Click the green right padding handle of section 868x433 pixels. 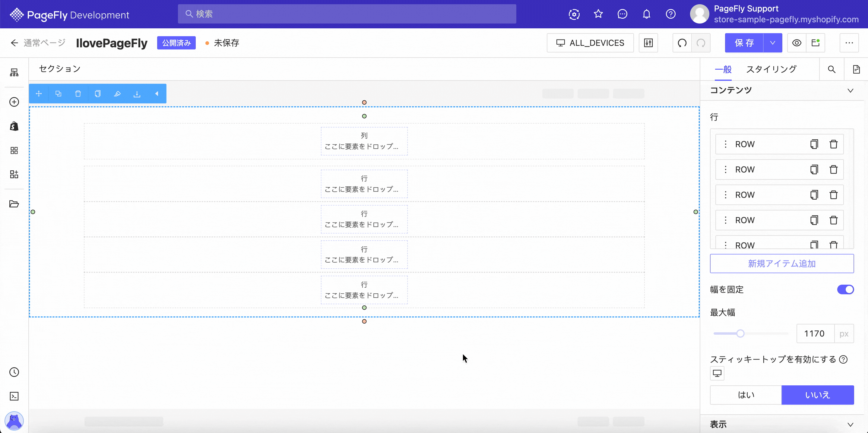click(695, 212)
